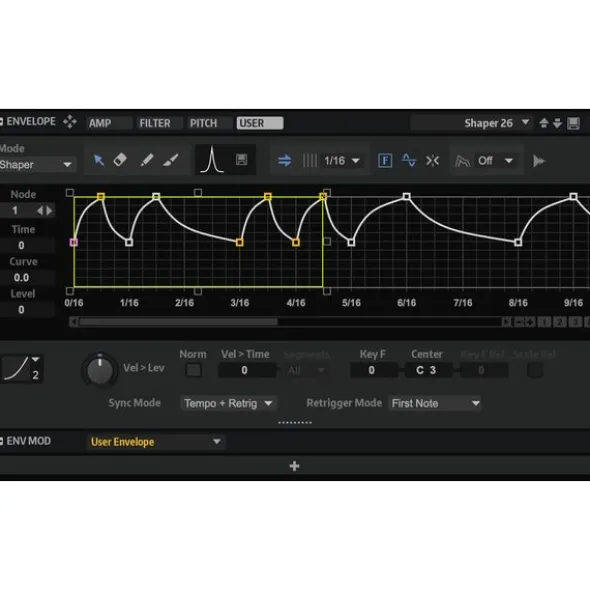Open the peak shape preset display
590x591 pixels.
coord(212,160)
